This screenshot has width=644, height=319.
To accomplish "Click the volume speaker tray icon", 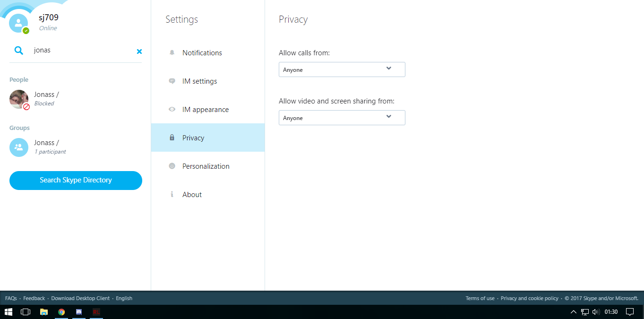I will click(596, 312).
